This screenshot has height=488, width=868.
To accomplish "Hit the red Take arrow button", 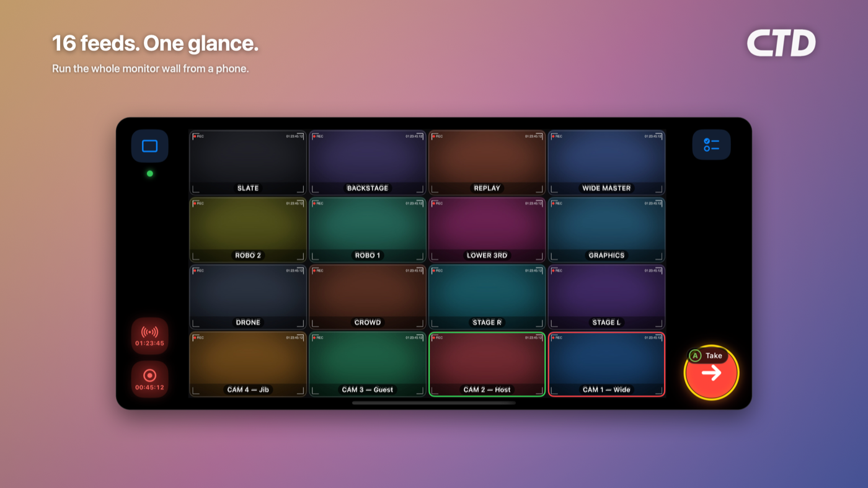I will (711, 373).
